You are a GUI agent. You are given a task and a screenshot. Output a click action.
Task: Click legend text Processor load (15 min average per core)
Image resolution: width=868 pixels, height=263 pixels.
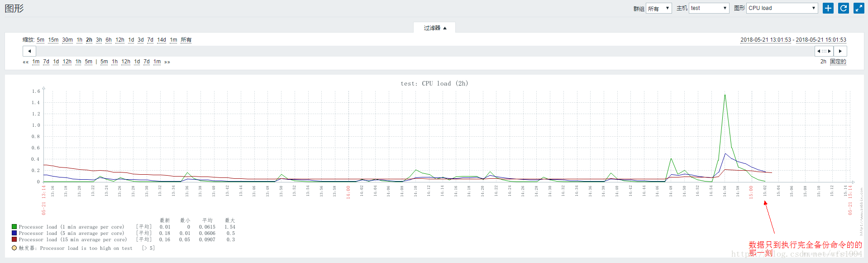click(73, 239)
